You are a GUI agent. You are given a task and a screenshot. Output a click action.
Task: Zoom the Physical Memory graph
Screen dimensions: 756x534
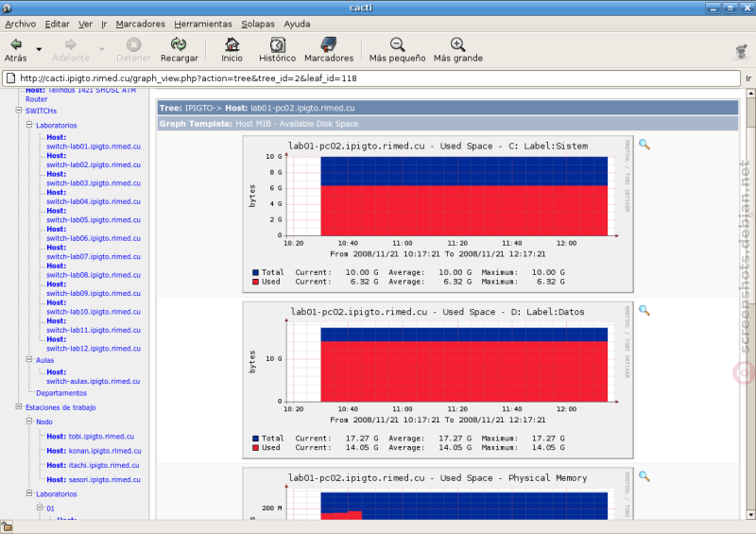644,476
